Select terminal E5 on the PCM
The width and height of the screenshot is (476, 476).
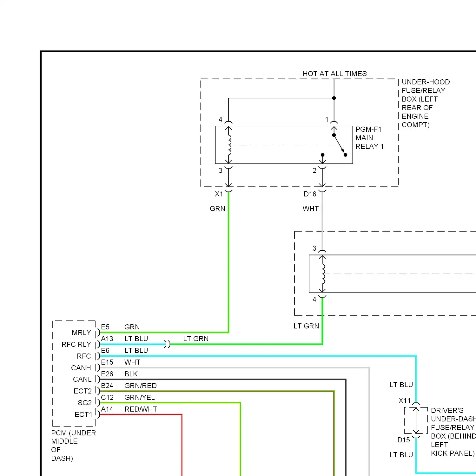click(x=105, y=327)
